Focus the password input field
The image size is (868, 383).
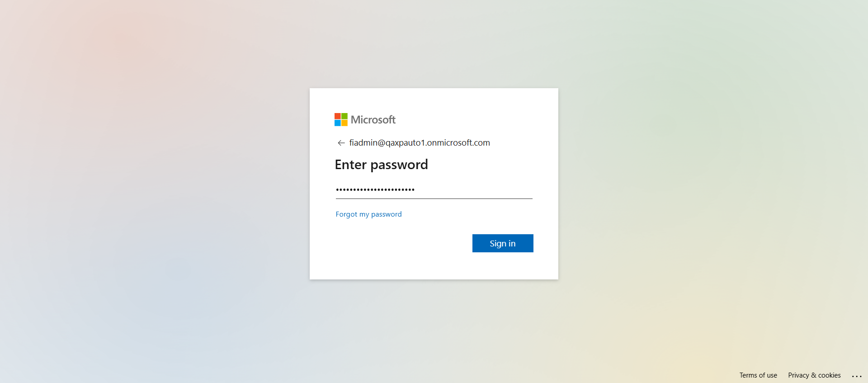pos(434,190)
